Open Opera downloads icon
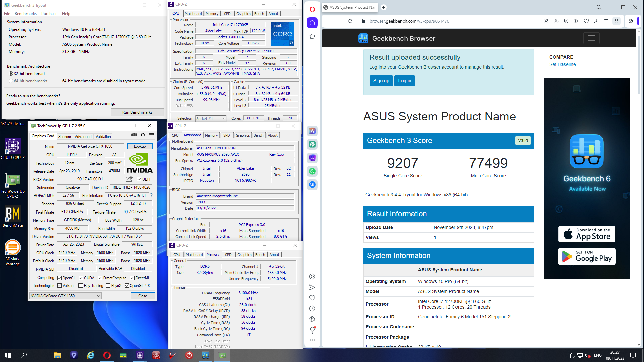644x362 pixels. click(x=596, y=21)
